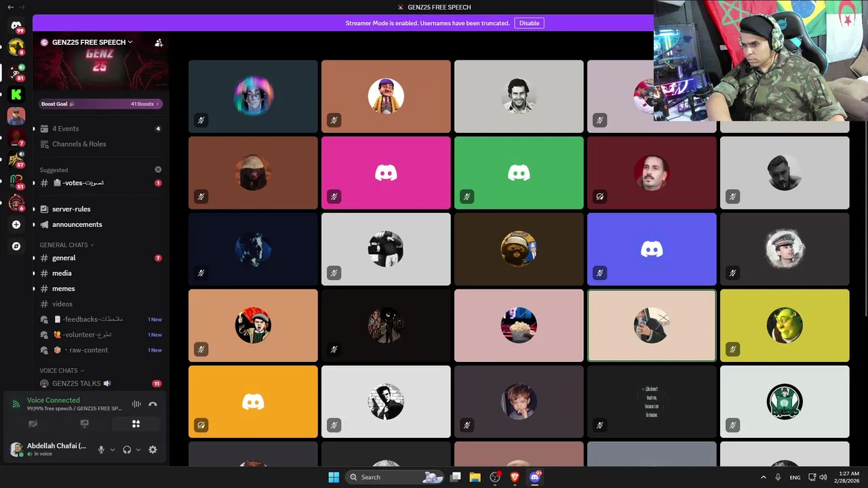Select the blurple Discord-logo participant tile

pyautogui.click(x=652, y=249)
